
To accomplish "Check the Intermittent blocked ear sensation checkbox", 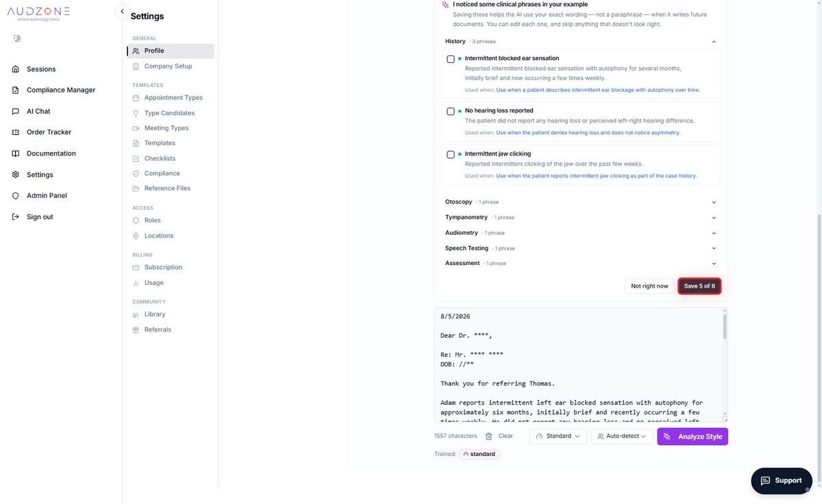I will (451, 59).
